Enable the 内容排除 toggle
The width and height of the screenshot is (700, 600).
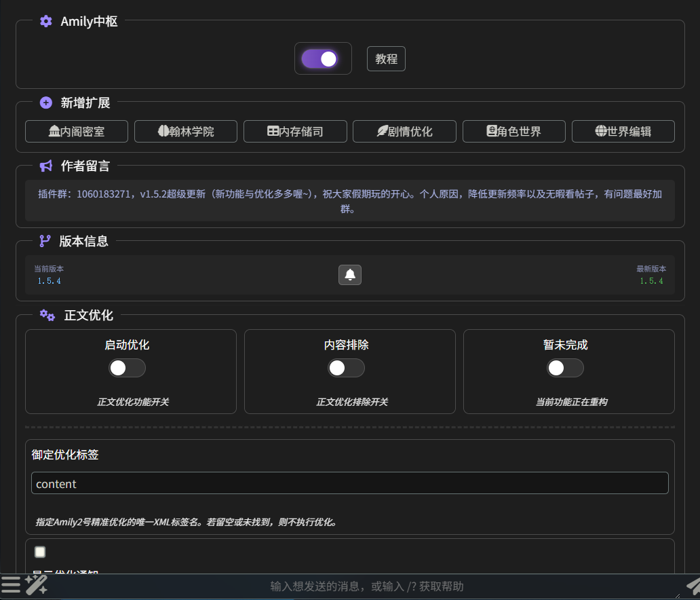click(346, 368)
